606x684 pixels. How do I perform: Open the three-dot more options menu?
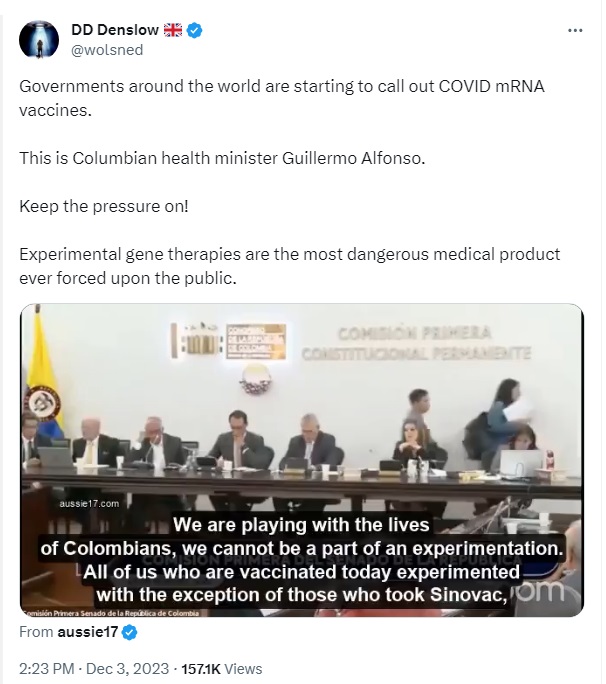click(575, 30)
